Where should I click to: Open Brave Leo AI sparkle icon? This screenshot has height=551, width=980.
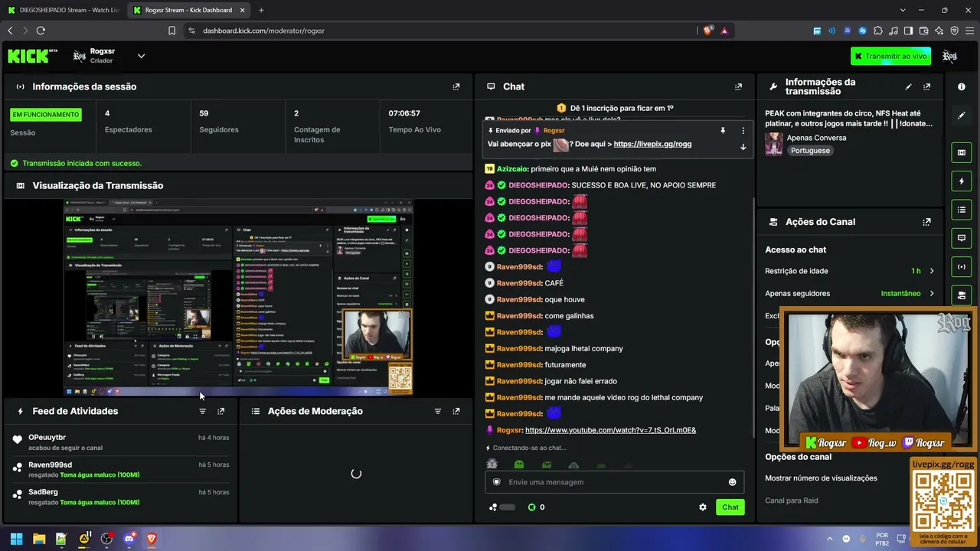pyautogui.click(x=939, y=31)
